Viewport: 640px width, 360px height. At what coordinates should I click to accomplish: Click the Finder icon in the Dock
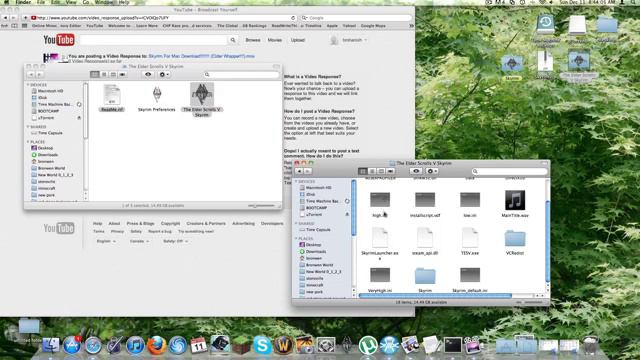tap(51, 345)
